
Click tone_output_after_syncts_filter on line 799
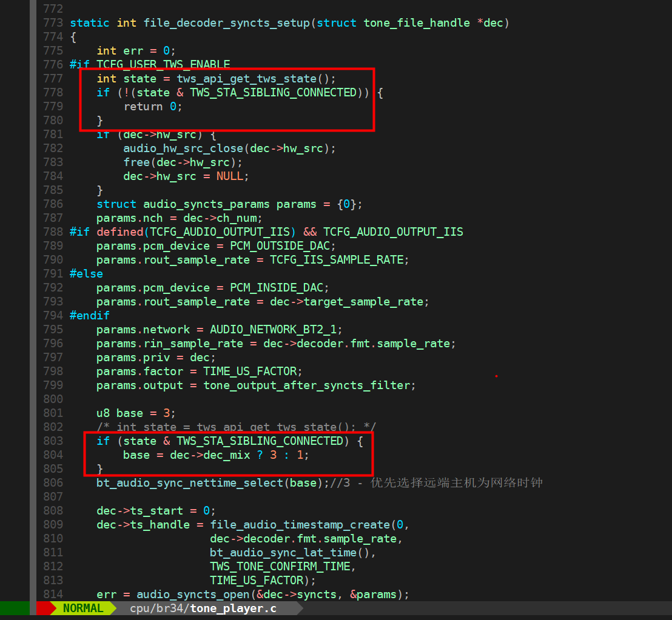click(306, 385)
